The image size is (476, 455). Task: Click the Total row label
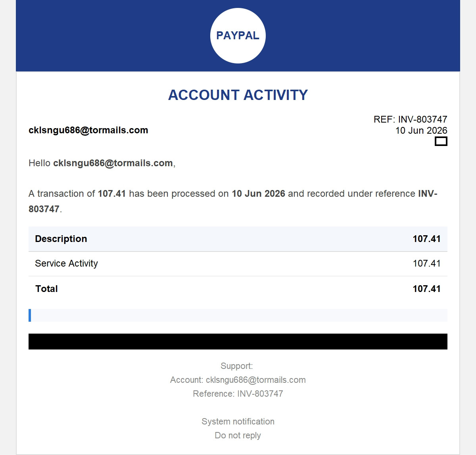pos(46,289)
